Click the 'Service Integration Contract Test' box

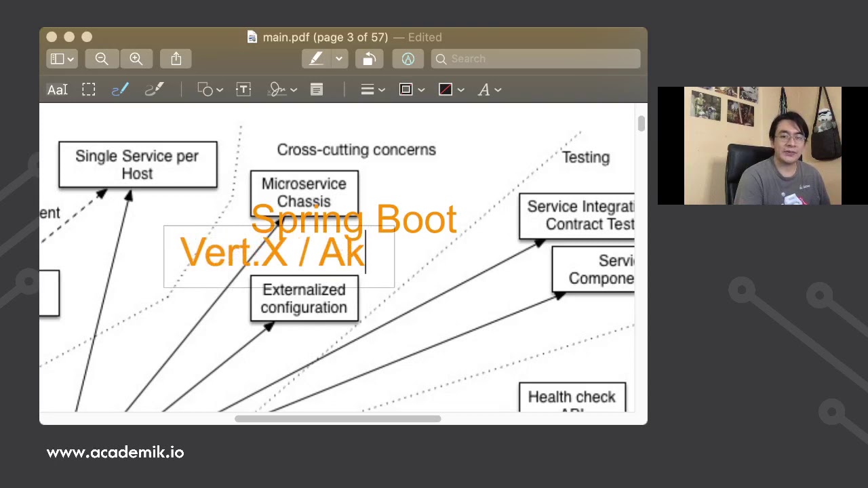577,216
